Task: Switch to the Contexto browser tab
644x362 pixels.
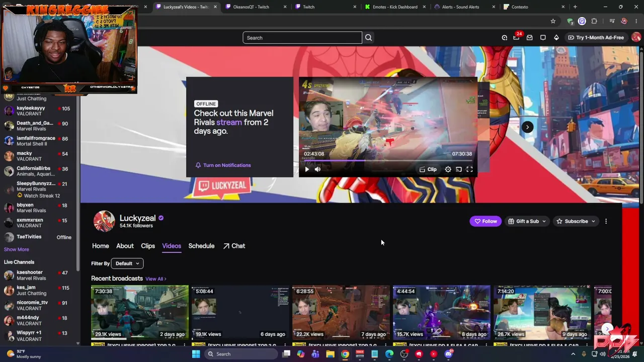Action: 534,7
